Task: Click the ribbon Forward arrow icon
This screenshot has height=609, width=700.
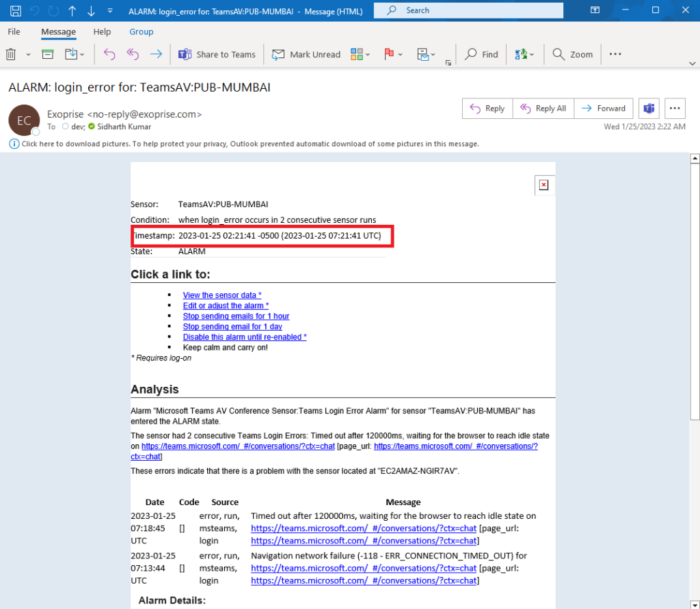Action: 156,55
